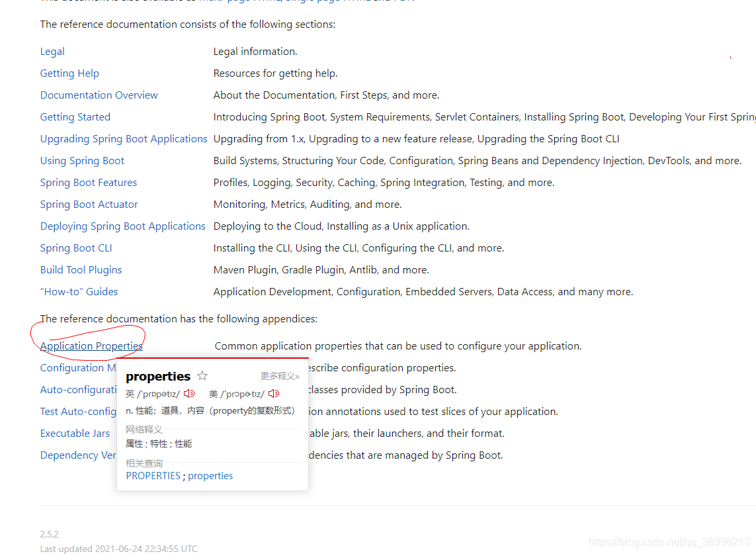Screen dimensions: 756x554
Task: Open the Getting Started section
Action: point(75,116)
